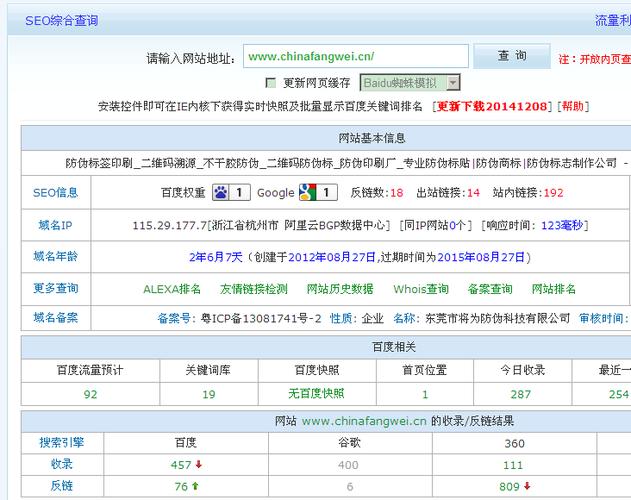Open the 备案查询 link
Image resolution: width=631 pixels, height=500 pixels.
click(x=490, y=289)
